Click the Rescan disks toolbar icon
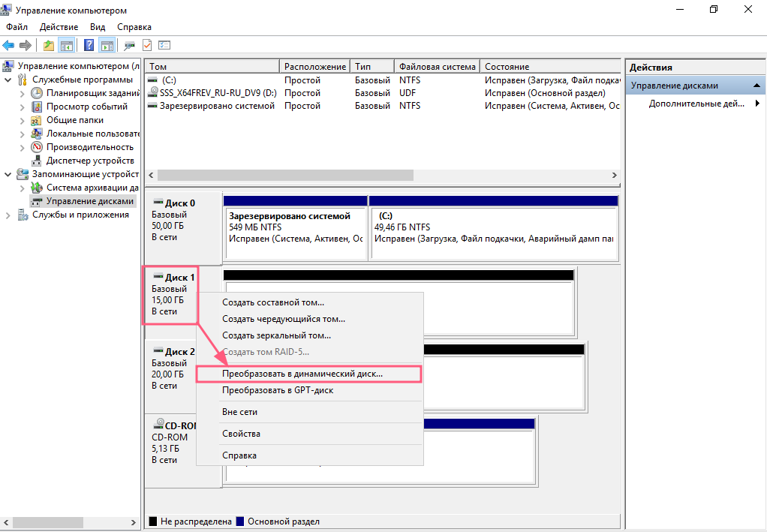This screenshot has width=767, height=532. pos(130,45)
